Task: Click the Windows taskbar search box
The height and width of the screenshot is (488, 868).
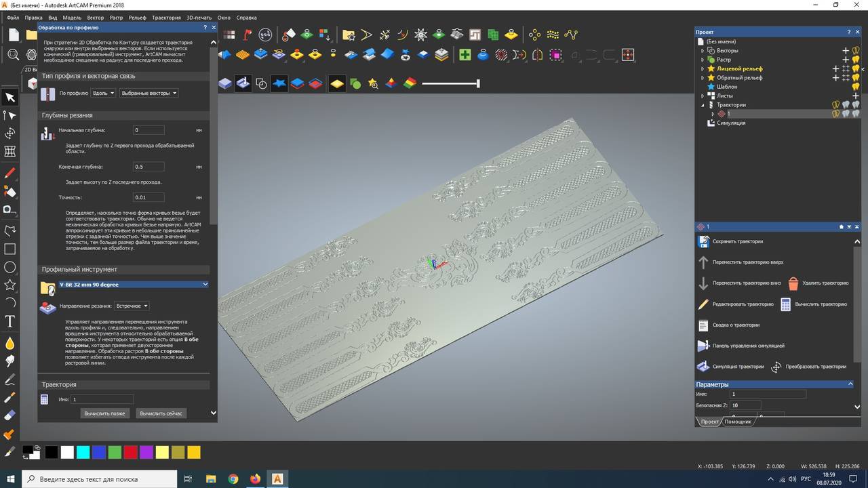Action: [x=100, y=479]
